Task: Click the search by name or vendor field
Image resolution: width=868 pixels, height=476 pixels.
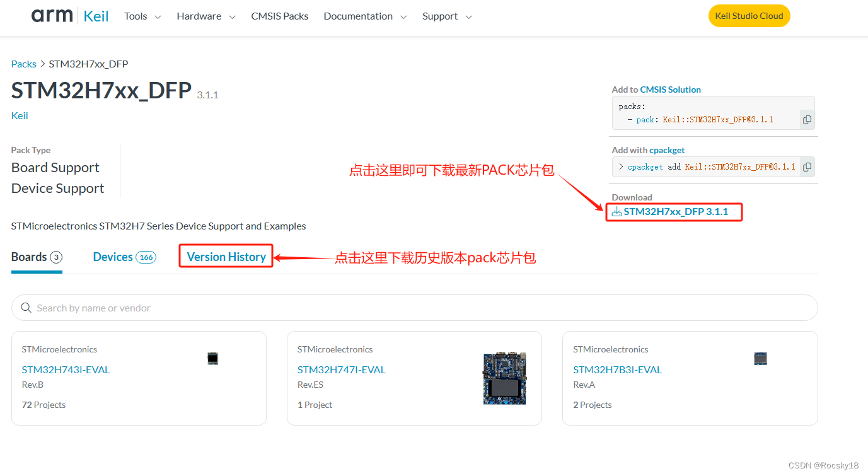Action: [95, 307]
